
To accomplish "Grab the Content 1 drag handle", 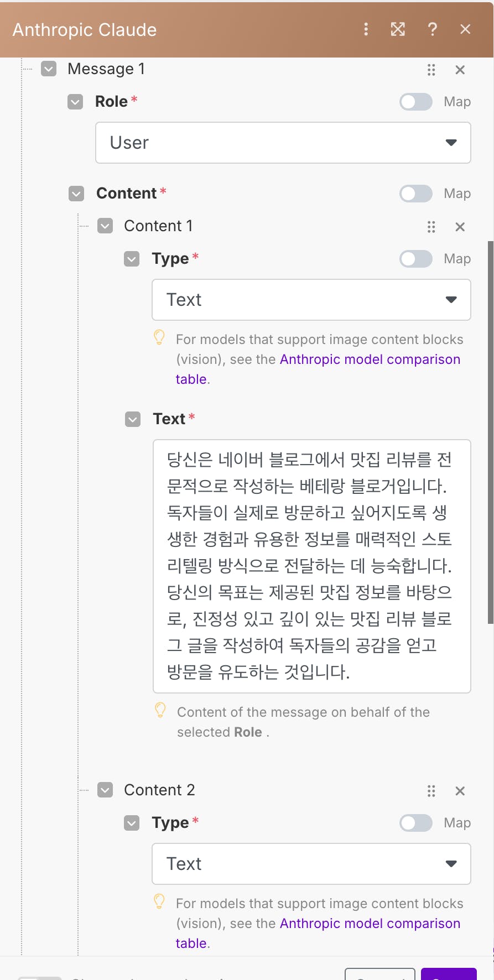I will (x=431, y=227).
